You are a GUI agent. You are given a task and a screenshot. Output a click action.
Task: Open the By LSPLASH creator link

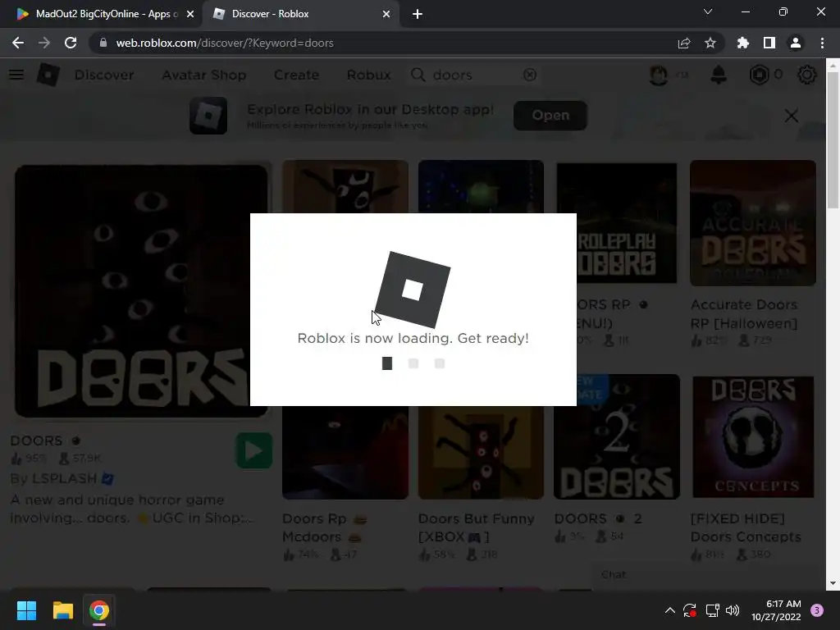pyautogui.click(x=62, y=478)
